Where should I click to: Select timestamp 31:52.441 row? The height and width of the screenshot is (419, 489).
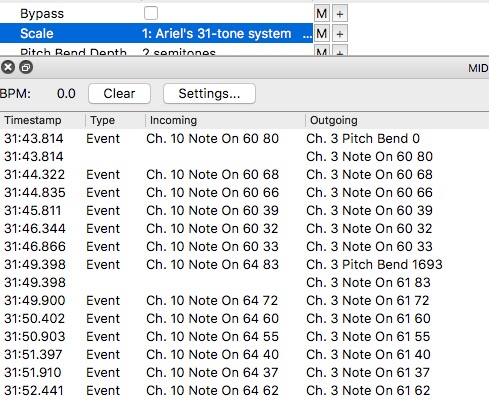34,391
